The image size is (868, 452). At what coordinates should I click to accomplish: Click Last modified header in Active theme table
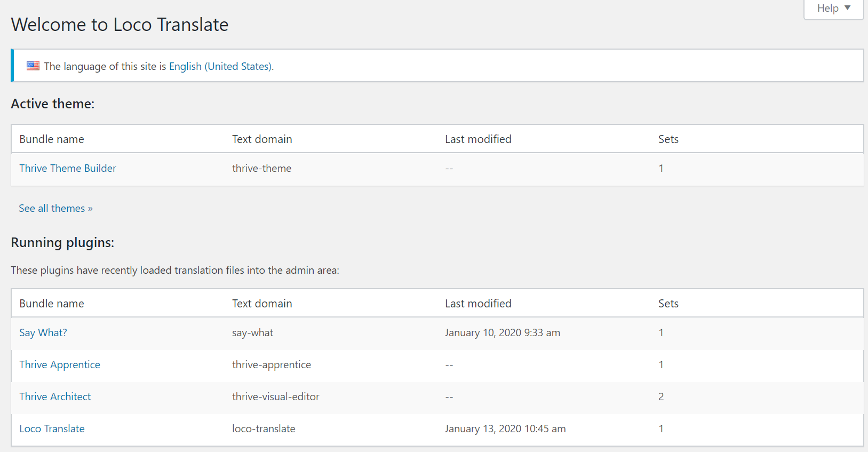coord(478,139)
